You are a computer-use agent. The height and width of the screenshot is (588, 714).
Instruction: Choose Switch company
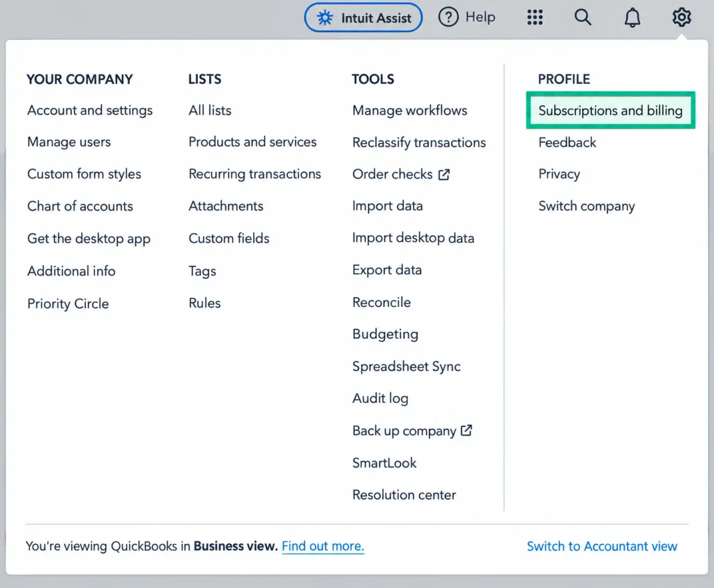(586, 206)
